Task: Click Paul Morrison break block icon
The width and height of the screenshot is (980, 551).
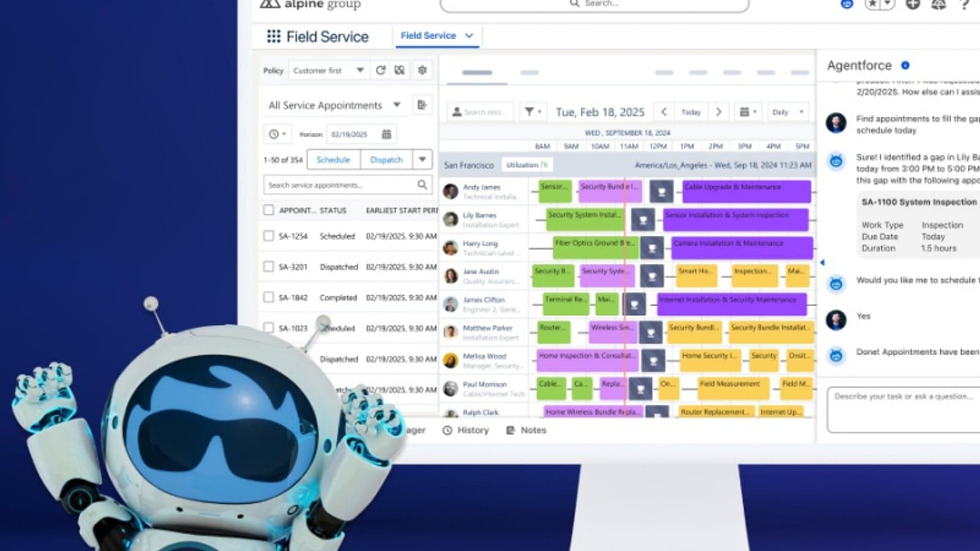Action: [640, 389]
